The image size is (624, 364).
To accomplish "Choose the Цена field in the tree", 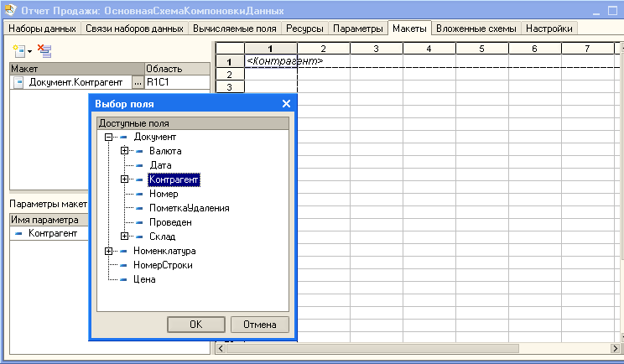I will [145, 279].
